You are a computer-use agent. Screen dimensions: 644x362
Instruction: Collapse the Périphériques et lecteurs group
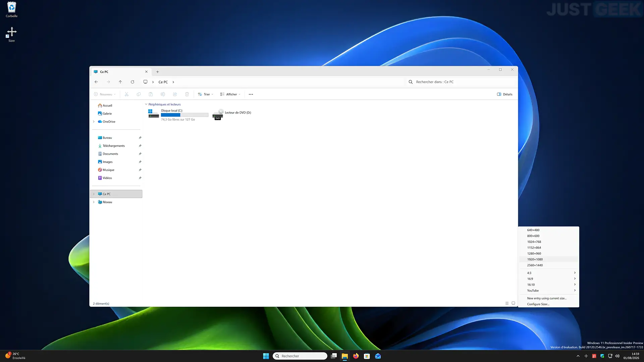pos(146,104)
